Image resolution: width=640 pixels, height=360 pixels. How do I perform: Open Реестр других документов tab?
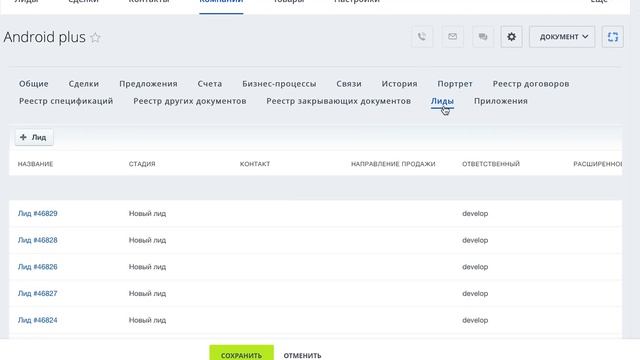tap(190, 101)
